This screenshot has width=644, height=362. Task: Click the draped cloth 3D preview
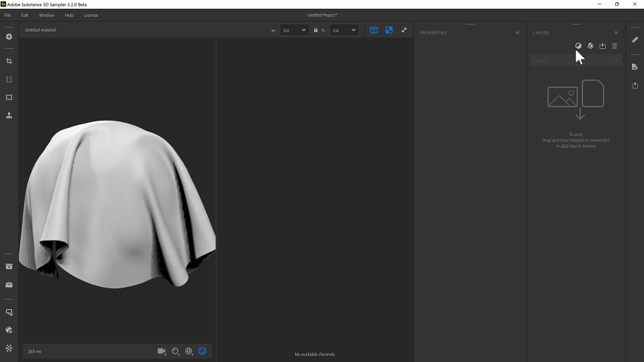pyautogui.click(x=117, y=203)
